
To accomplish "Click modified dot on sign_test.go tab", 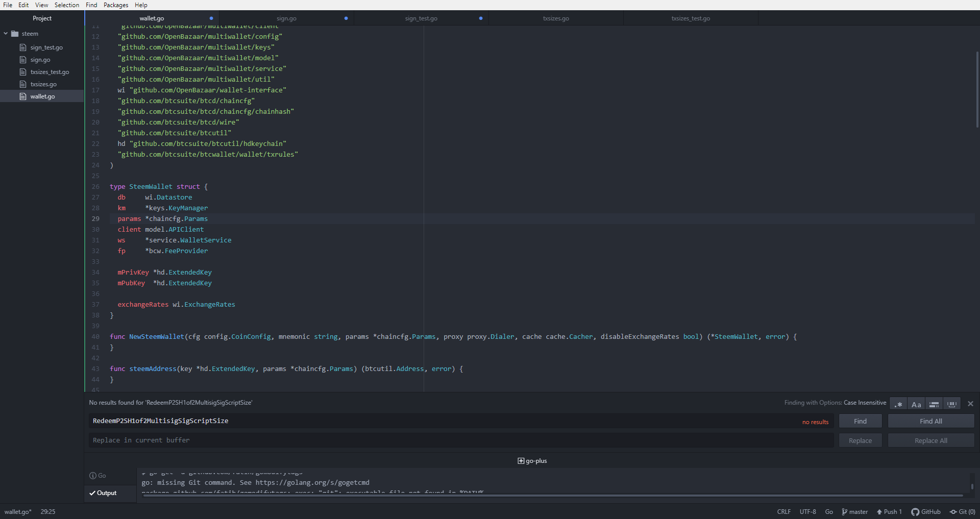I will (481, 18).
